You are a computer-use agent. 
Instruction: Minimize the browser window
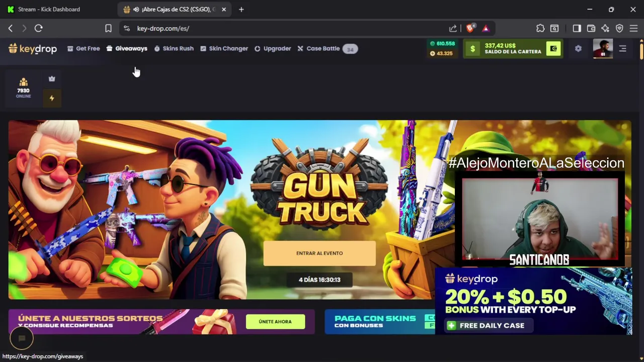tap(590, 9)
